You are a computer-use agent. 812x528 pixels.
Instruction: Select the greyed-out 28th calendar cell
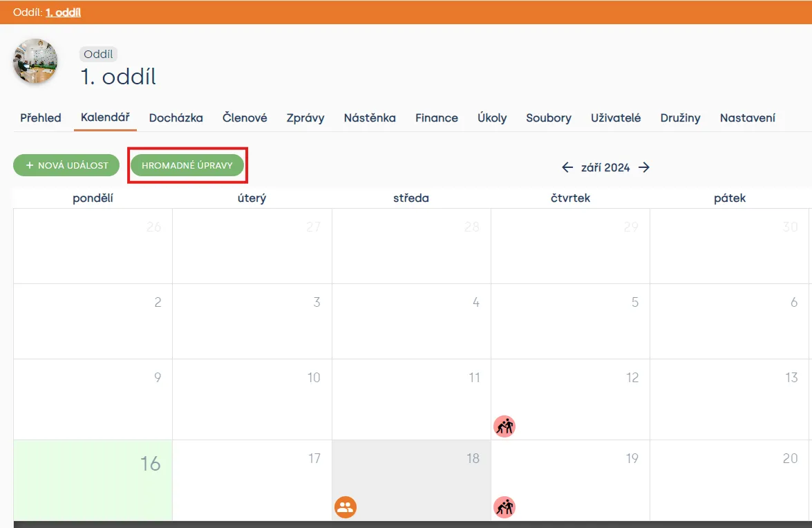pyautogui.click(x=411, y=246)
